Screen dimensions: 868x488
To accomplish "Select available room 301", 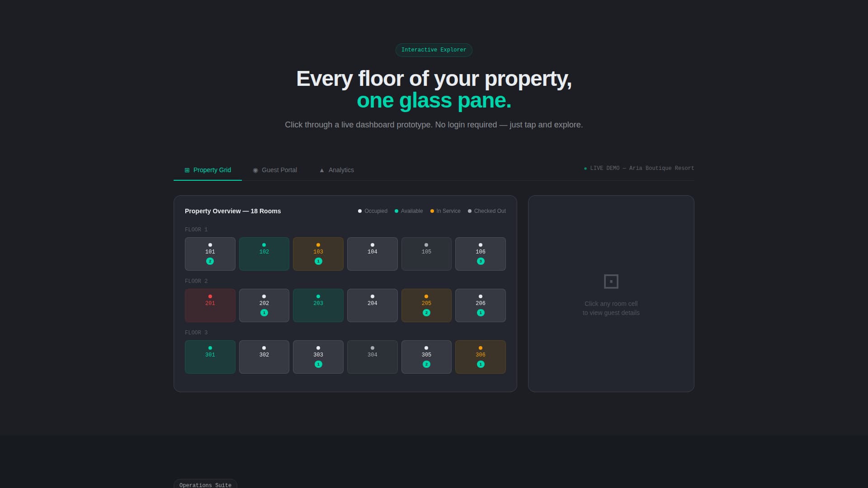I will point(210,357).
